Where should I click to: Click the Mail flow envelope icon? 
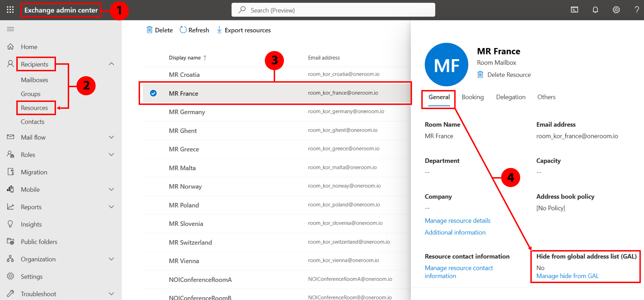tap(10, 137)
